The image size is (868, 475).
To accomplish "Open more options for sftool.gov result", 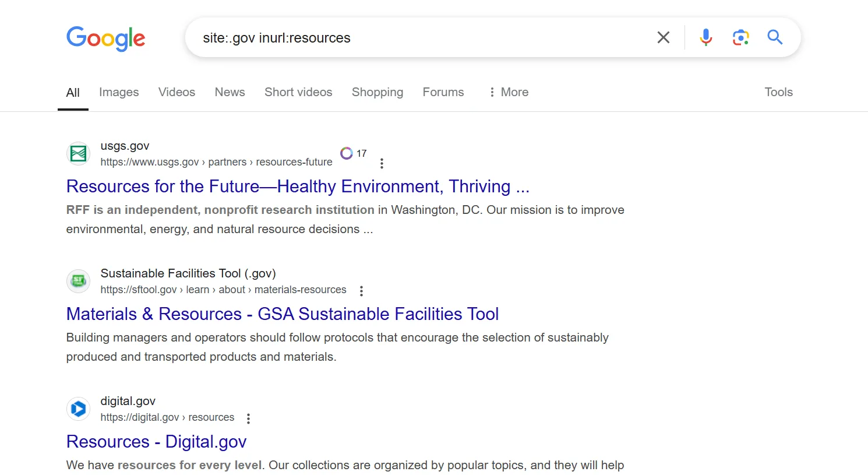I will coord(361,291).
